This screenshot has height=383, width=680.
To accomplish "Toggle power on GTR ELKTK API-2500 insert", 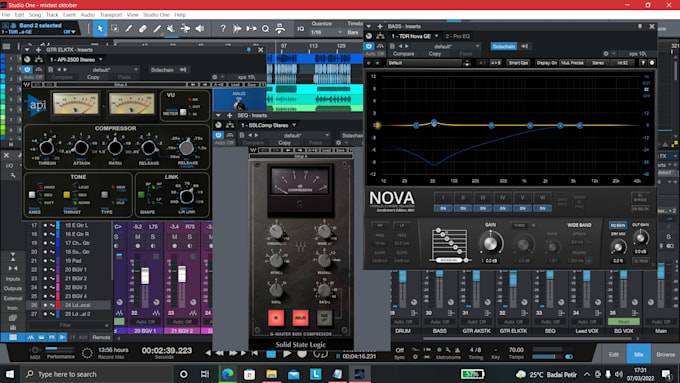I will 27,69.
